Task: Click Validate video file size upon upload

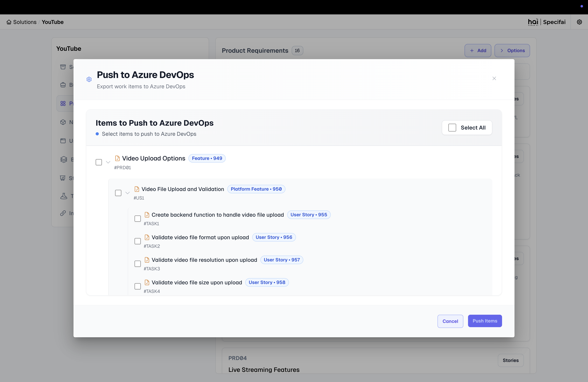Action: pos(197,282)
